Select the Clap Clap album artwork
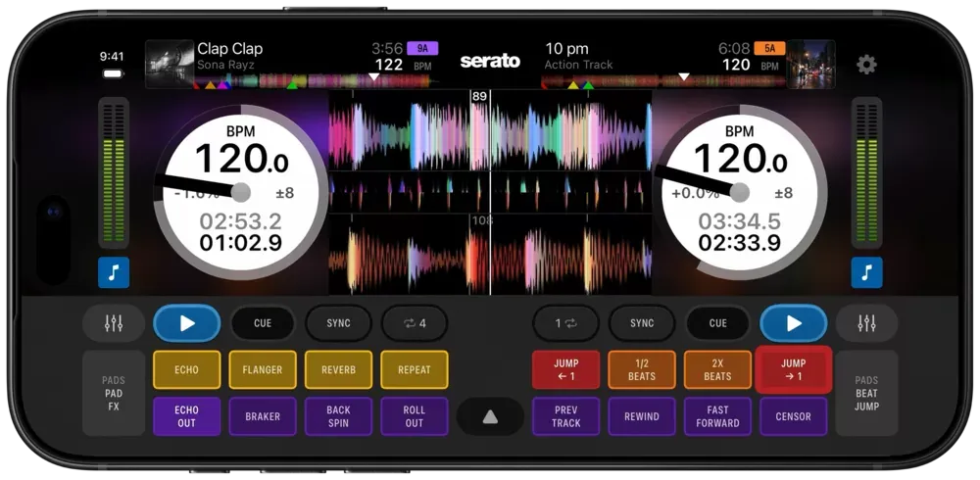Image resolution: width=980 pixels, height=480 pixels. pyautogui.click(x=170, y=64)
